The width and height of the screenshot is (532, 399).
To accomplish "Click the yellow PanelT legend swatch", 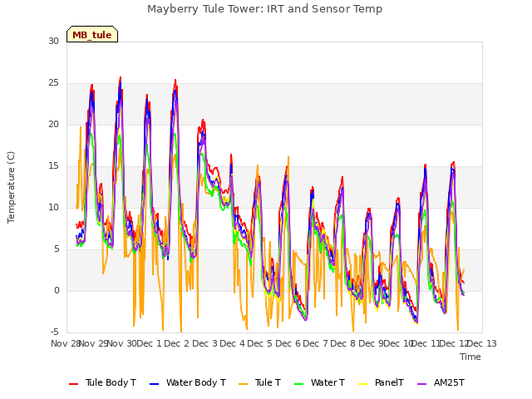I will [x=363, y=384].
